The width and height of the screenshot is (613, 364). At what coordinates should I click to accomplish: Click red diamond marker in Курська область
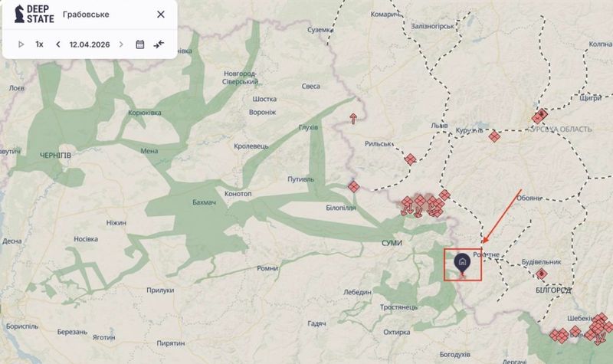click(x=542, y=116)
